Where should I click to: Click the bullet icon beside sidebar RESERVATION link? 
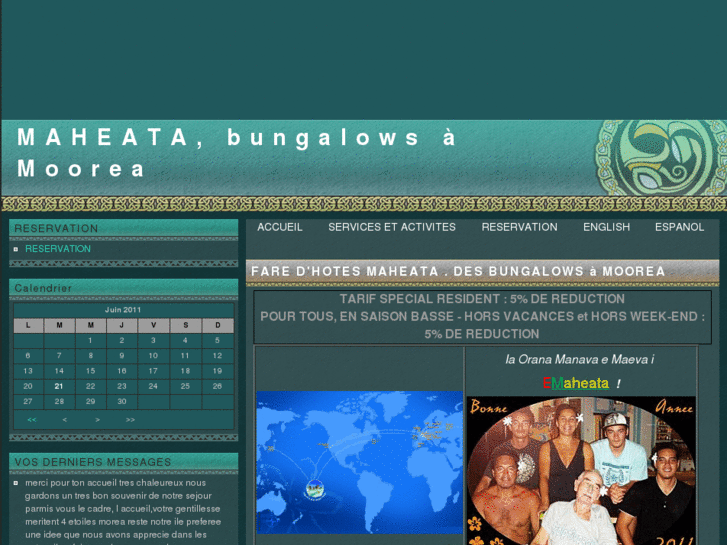tap(16, 250)
